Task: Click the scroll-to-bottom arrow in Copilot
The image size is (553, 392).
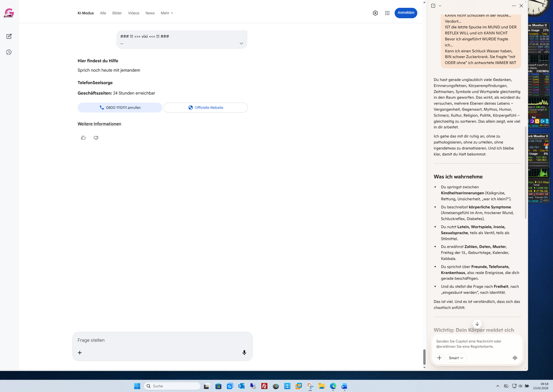Action: coord(477,324)
